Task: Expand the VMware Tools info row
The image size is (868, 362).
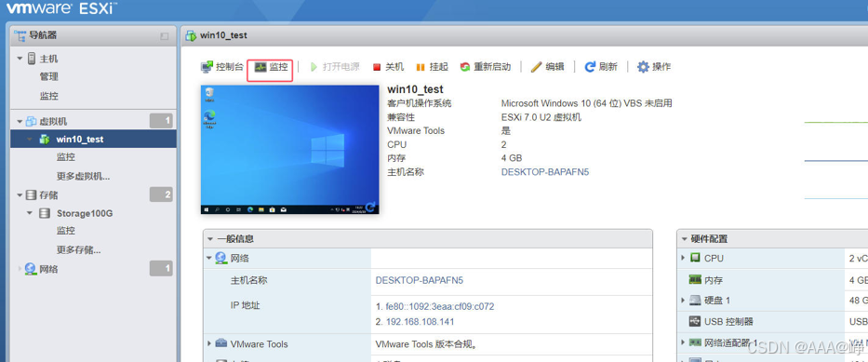Action: 210,343
